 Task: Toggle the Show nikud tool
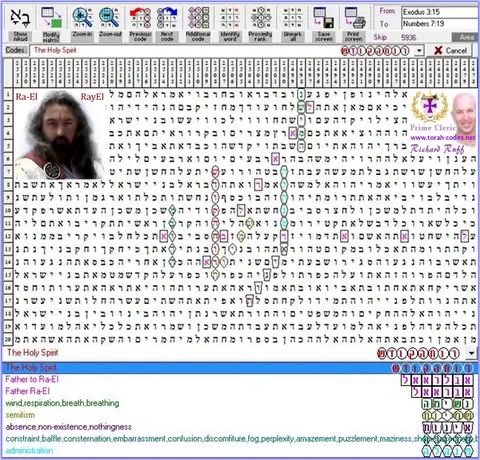(x=20, y=25)
